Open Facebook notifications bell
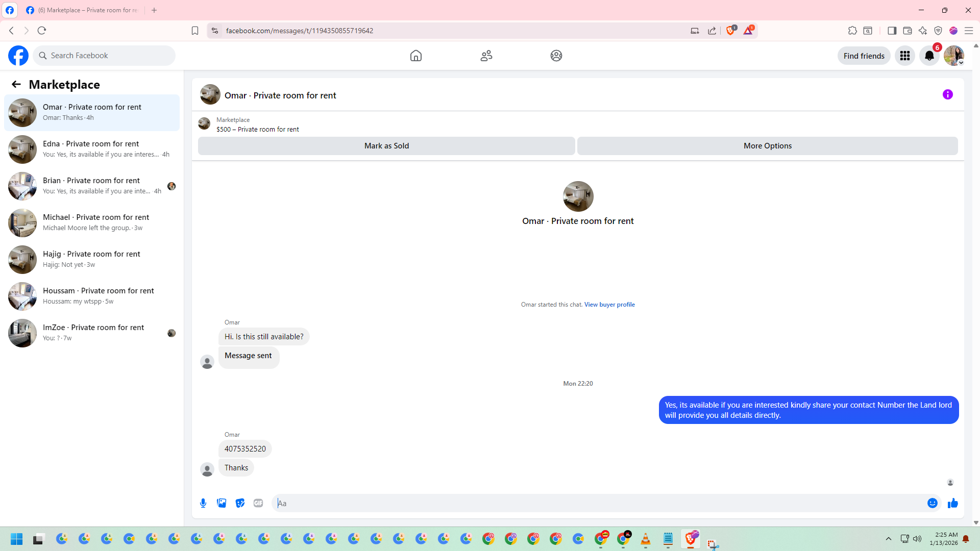980x551 pixels. point(929,56)
